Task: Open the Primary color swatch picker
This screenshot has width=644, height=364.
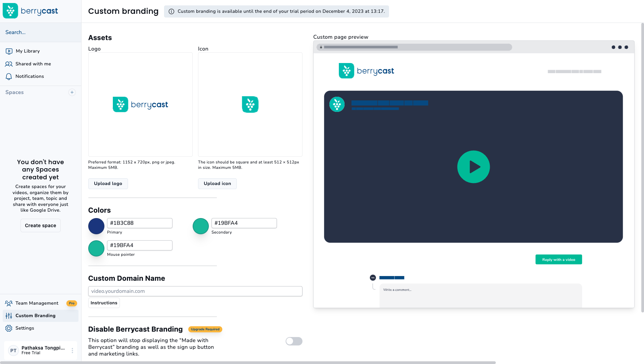Action: point(96,226)
